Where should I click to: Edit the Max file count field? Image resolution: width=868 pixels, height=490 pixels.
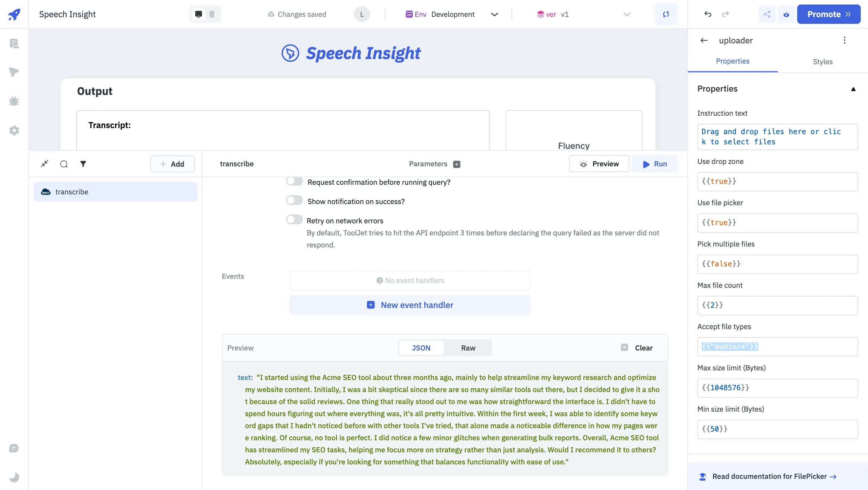pyautogui.click(x=777, y=305)
